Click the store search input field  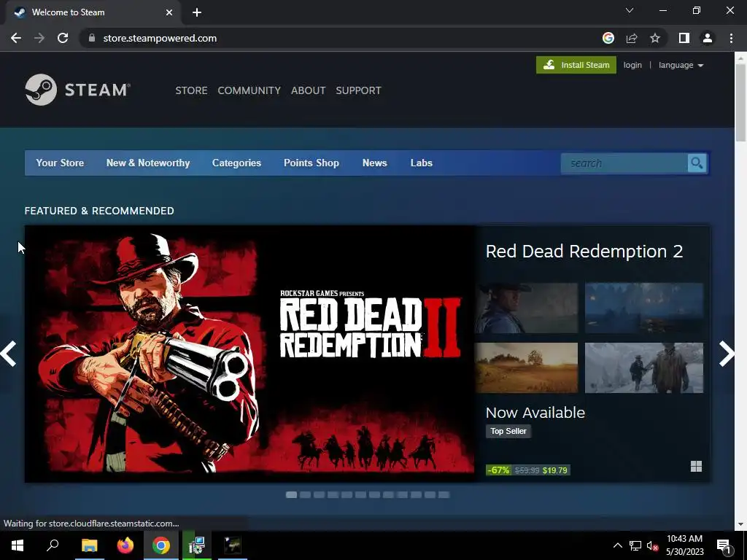[x=624, y=163]
